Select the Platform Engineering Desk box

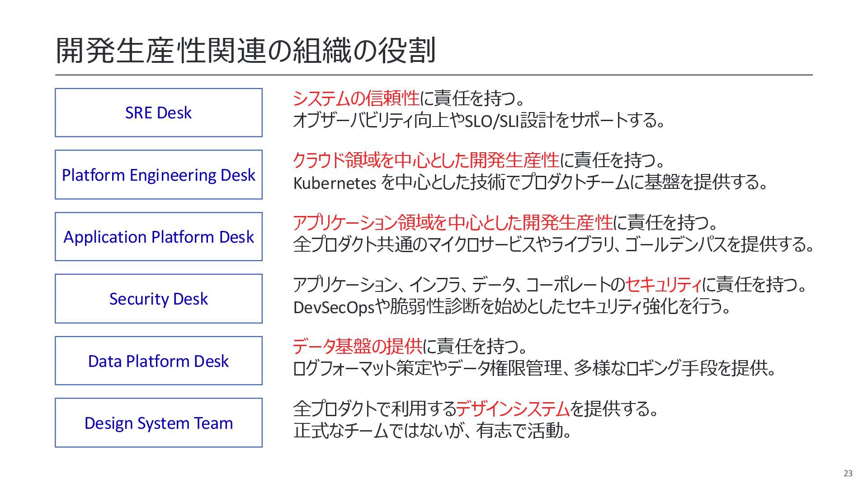[x=159, y=174]
